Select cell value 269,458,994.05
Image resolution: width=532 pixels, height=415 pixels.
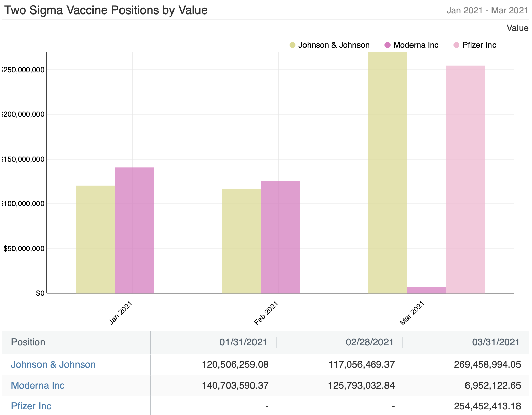pyautogui.click(x=488, y=364)
